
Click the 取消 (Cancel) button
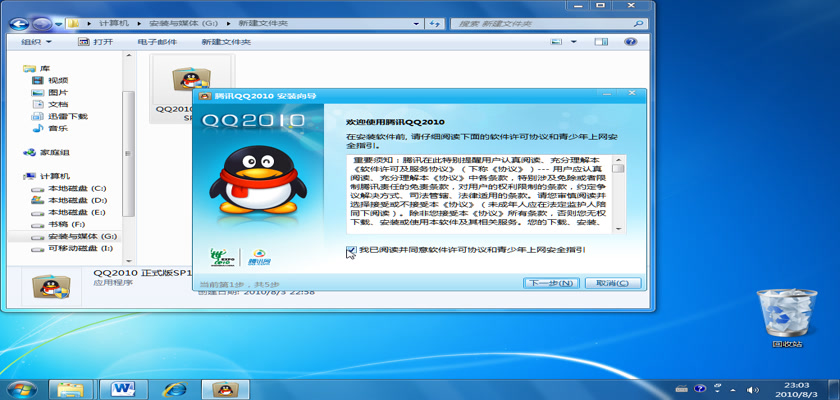point(611,283)
